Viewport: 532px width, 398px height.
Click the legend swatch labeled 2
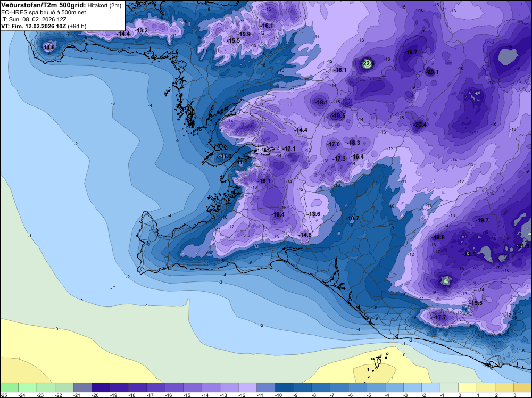504,387
